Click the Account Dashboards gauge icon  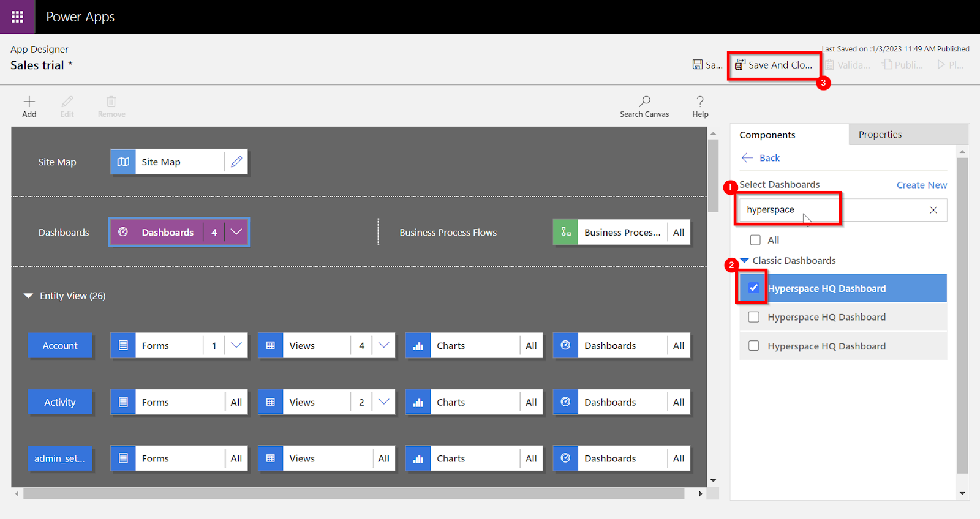pos(565,346)
